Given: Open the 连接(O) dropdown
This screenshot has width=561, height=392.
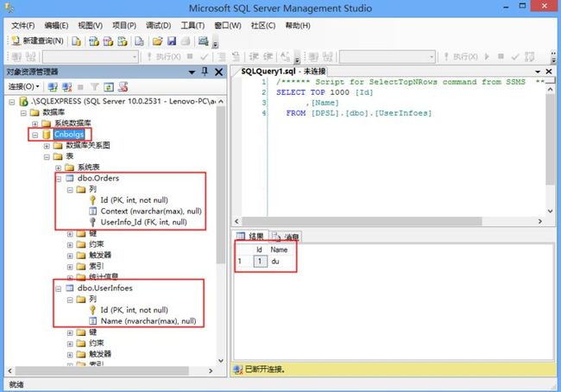Looking at the screenshot, I should tap(23, 86).
